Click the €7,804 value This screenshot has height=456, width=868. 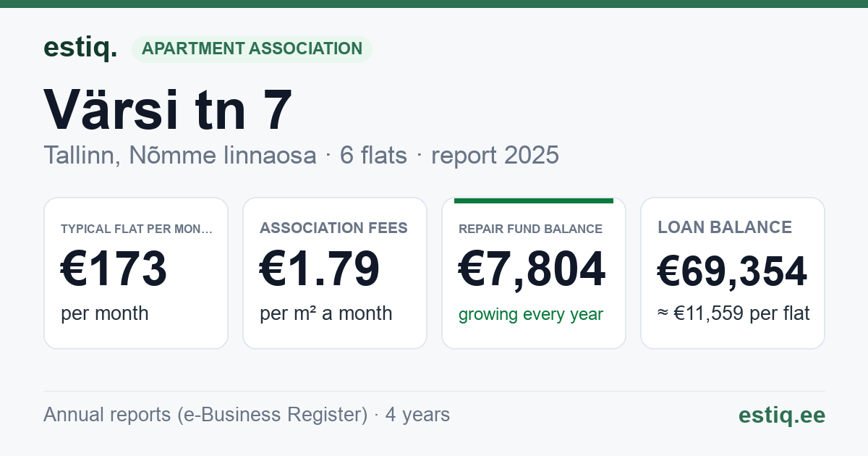pyautogui.click(x=532, y=269)
